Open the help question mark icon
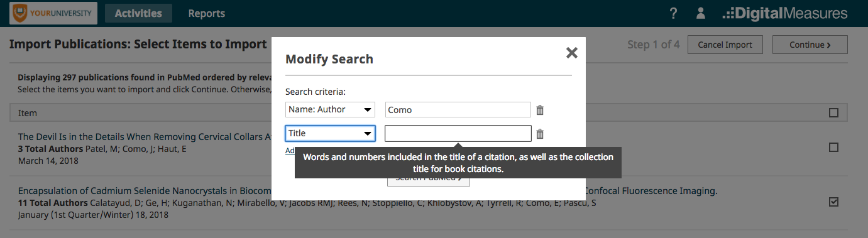Screen dimensions: 868x238 (x=673, y=13)
